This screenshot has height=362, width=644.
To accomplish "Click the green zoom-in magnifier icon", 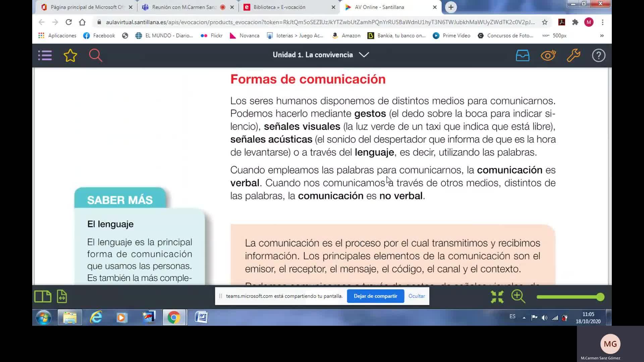I will (x=518, y=297).
